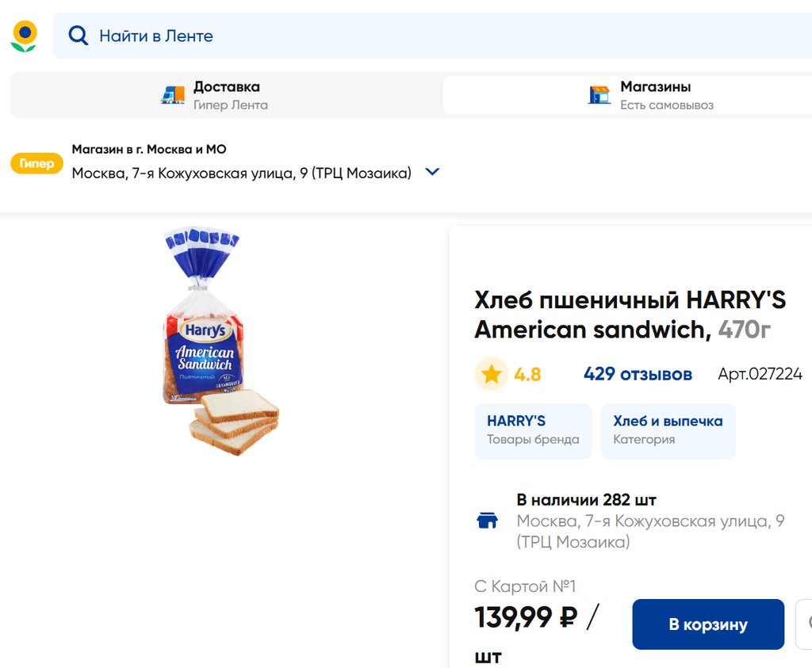
Task: Add the bread with В корзину button
Action: tap(707, 624)
